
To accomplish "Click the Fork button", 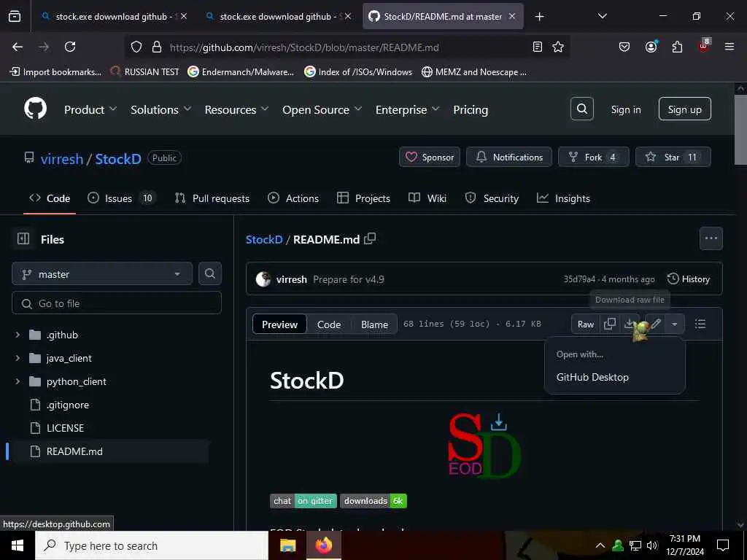I will pyautogui.click(x=594, y=157).
